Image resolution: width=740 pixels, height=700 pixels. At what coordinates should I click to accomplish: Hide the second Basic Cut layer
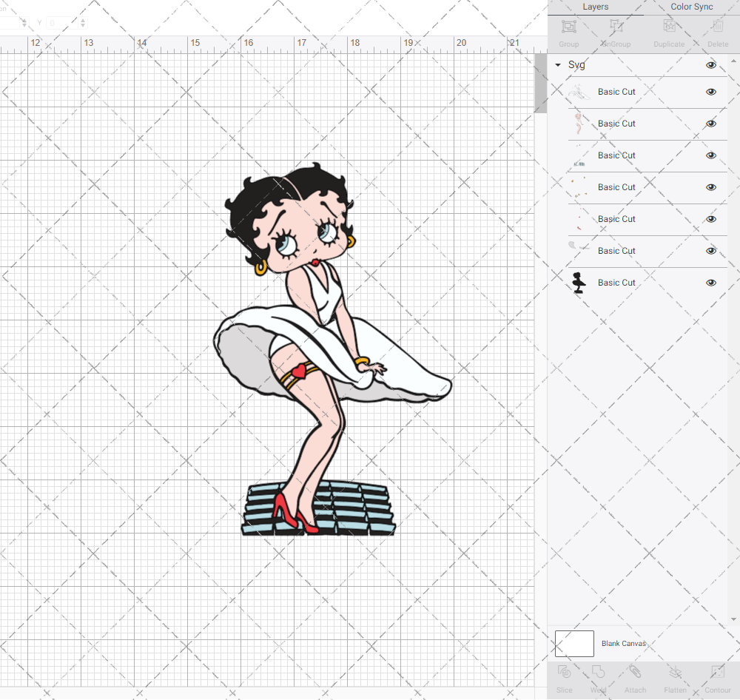[710, 124]
